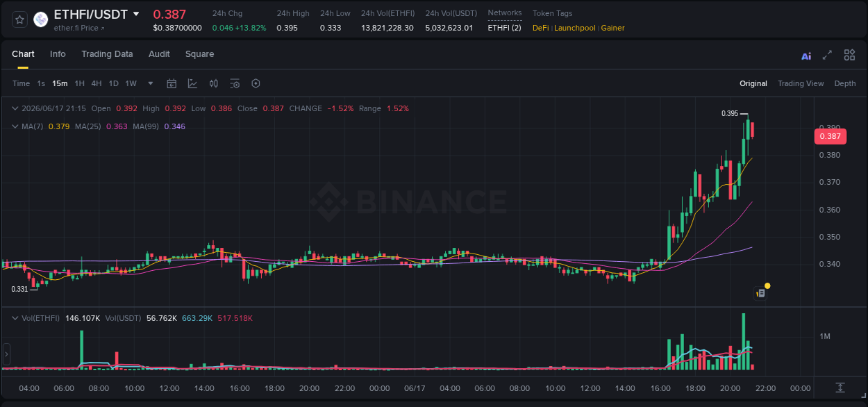Switch to the Chart tab
This screenshot has width=868, height=407.
click(23, 54)
